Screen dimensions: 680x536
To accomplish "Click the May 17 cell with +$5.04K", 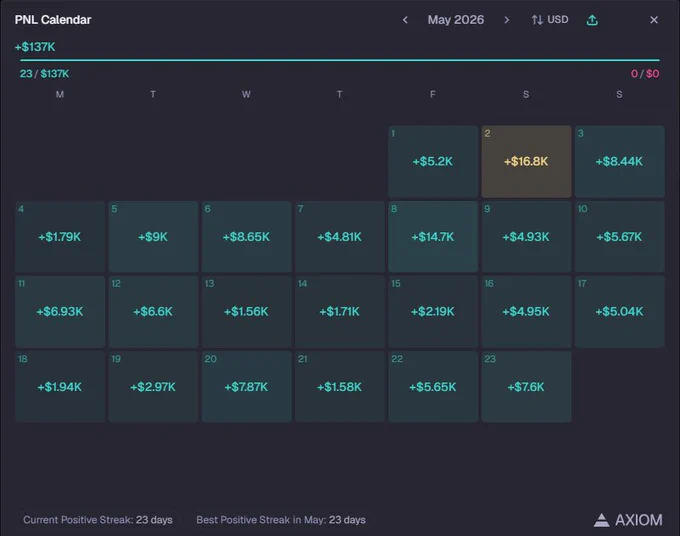I will (x=619, y=311).
